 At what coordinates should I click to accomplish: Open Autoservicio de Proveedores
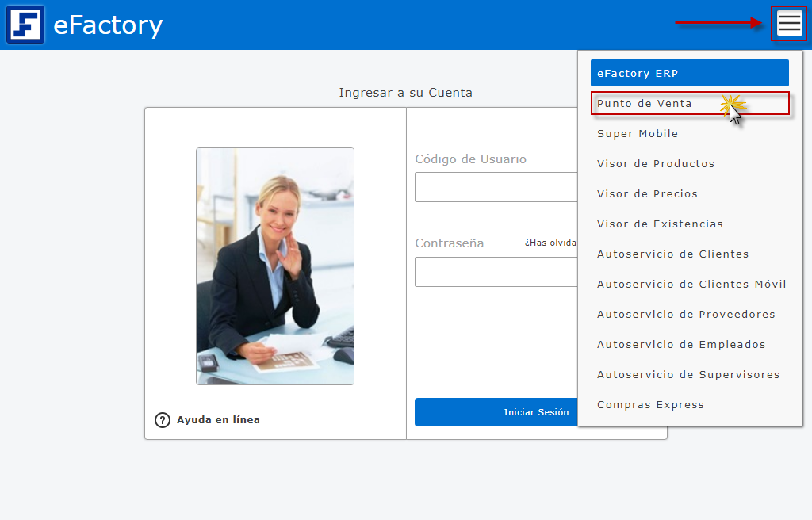689,314
